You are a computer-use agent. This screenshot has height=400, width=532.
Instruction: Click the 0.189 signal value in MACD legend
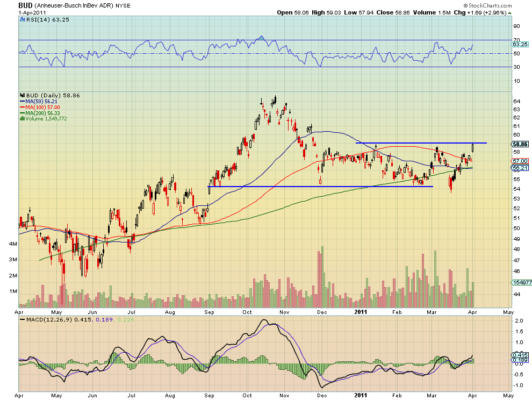tap(104, 319)
